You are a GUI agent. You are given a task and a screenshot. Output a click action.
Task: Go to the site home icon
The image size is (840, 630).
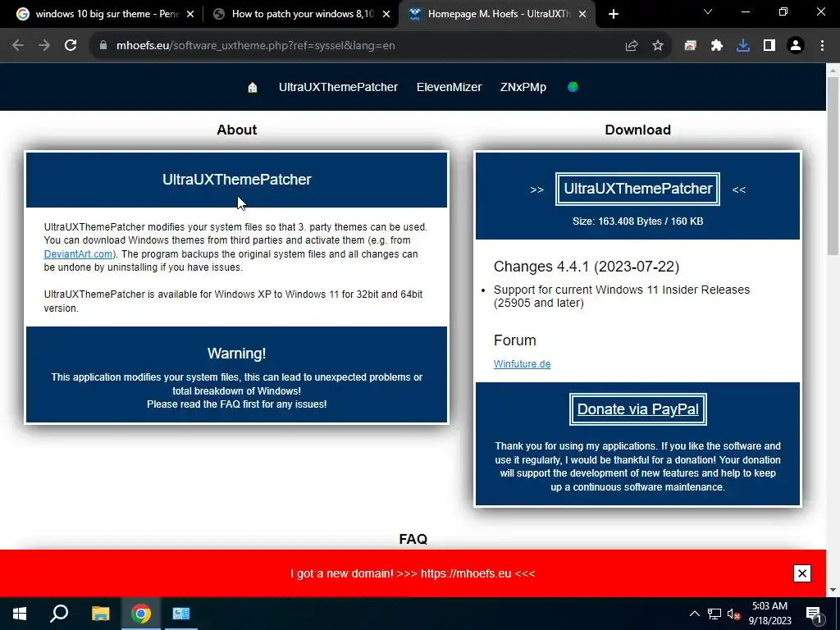(x=253, y=87)
